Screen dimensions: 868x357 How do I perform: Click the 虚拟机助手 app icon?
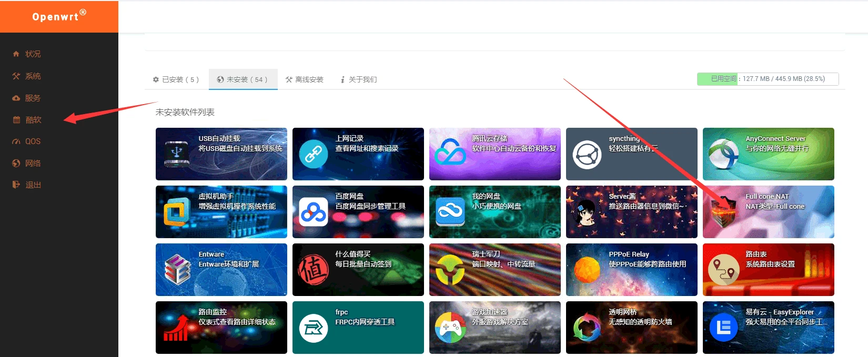[x=177, y=212]
